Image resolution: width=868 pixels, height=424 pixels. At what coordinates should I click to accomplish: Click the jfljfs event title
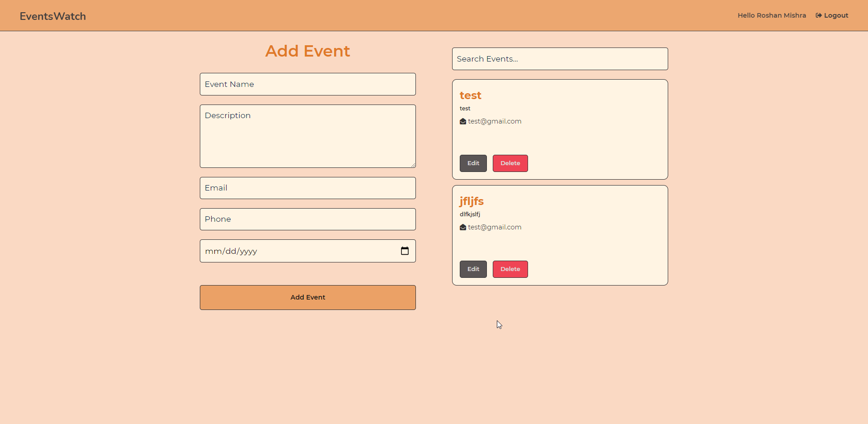(472, 201)
